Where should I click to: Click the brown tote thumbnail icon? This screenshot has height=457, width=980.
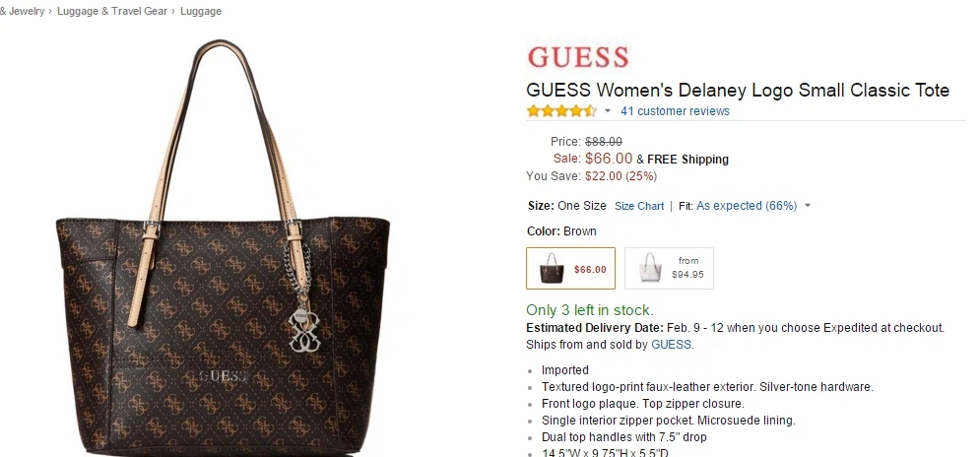point(552,269)
